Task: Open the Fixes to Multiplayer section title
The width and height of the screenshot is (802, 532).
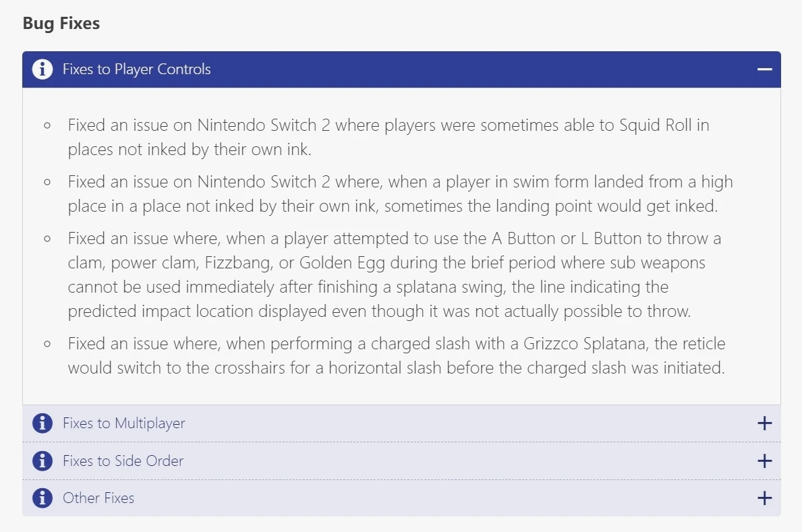Action: coord(123,423)
